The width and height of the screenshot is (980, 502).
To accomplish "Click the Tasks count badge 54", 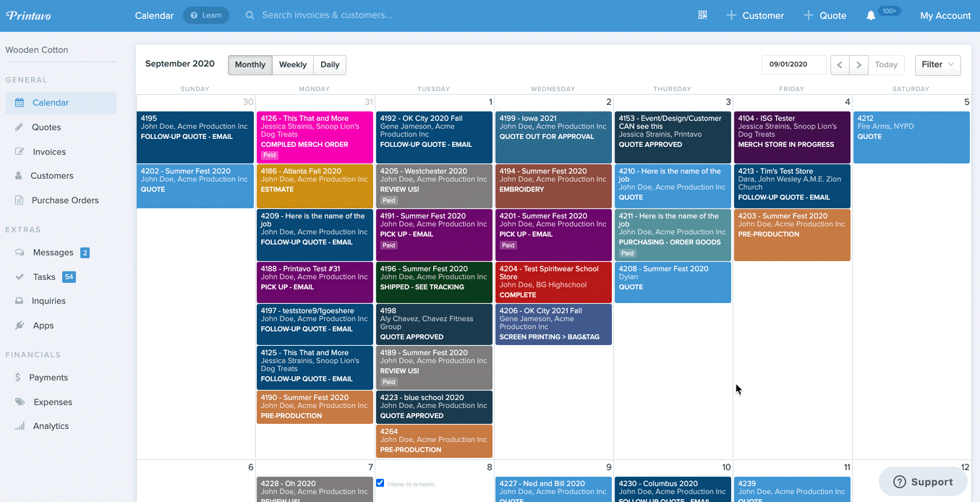I will click(x=69, y=277).
